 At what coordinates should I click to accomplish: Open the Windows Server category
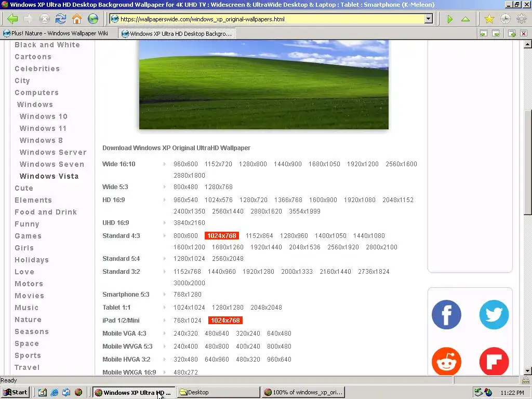[53, 152]
